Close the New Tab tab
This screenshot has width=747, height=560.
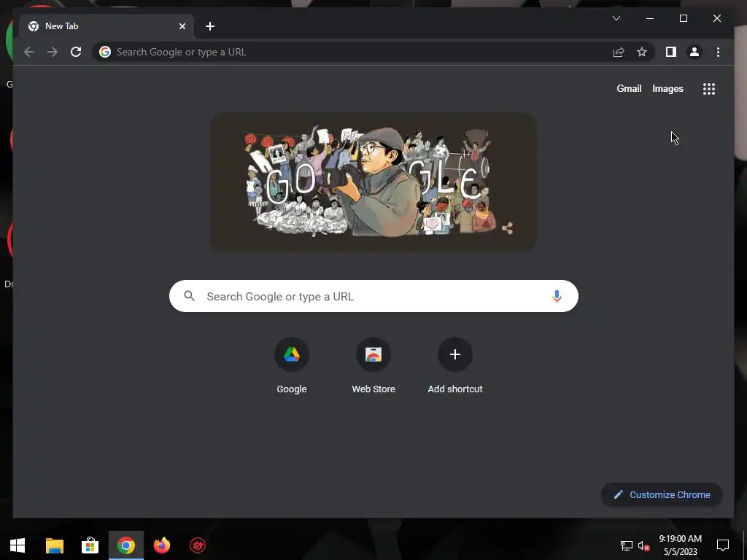tap(182, 26)
